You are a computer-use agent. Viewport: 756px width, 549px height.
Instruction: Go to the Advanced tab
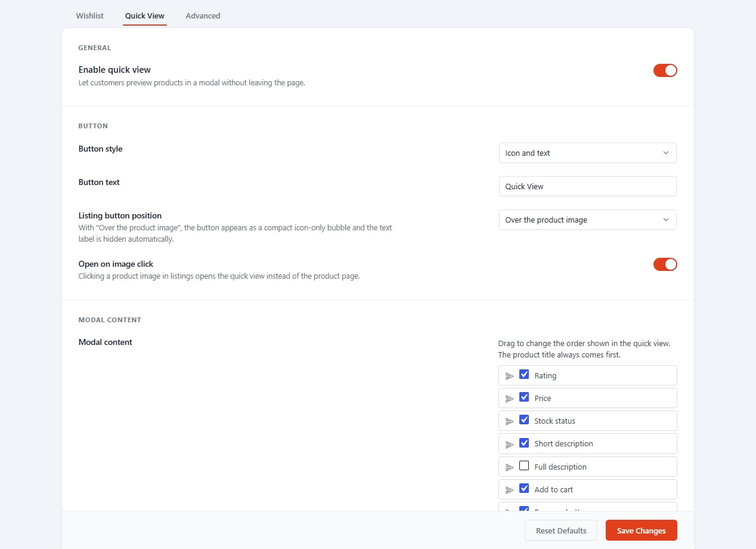click(x=203, y=16)
